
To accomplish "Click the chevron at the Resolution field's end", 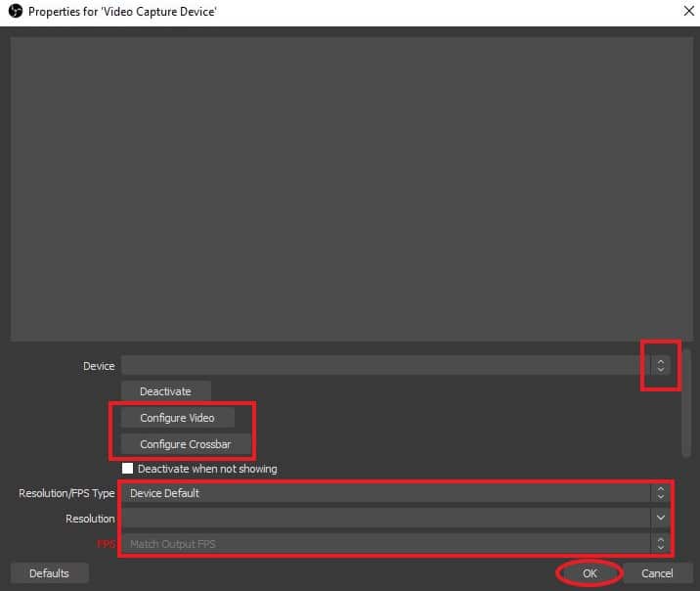I will click(x=662, y=518).
